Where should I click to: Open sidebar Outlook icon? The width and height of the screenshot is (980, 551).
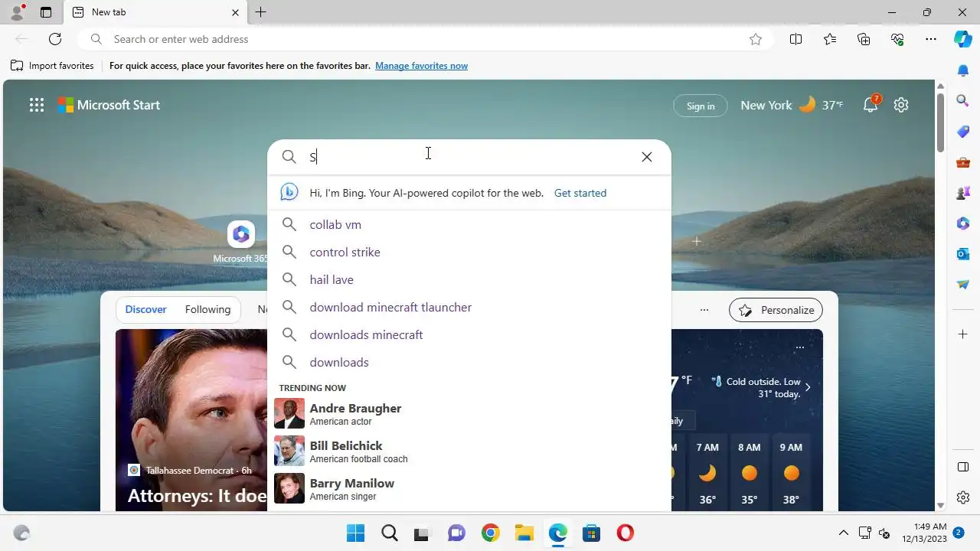pyautogui.click(x=963, y=254)
